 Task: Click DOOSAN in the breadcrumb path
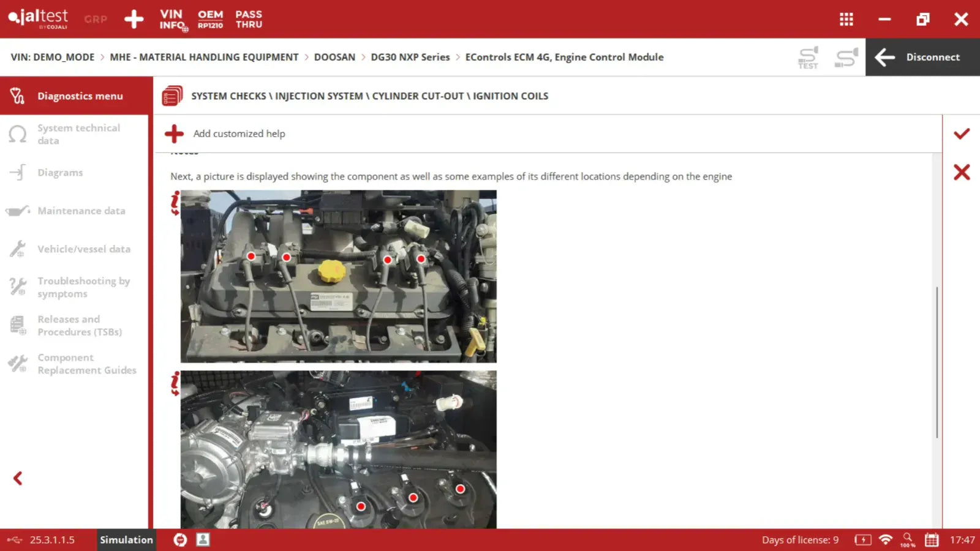pyautogui.click(x=334, y=57)
